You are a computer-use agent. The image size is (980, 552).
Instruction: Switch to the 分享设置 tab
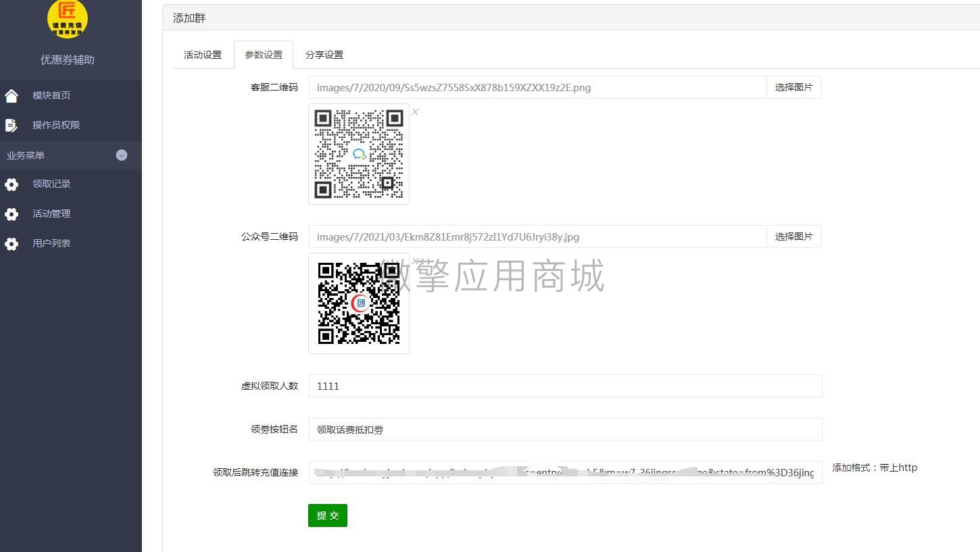(x=324, y=55)
